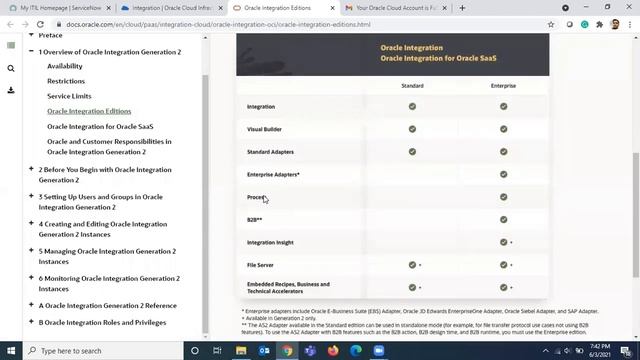The image size is (640, 360).
Task: Open the Chrome three-dot menu
Action: pyautogui.click(x=630, y=24)
